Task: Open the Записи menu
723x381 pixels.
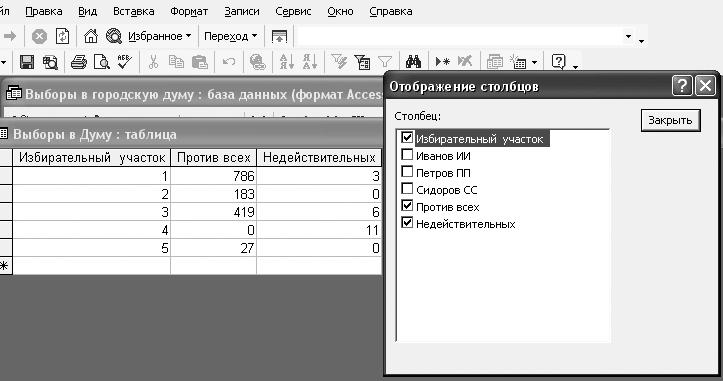Action: pyautogui.click(x=242, y=11)
